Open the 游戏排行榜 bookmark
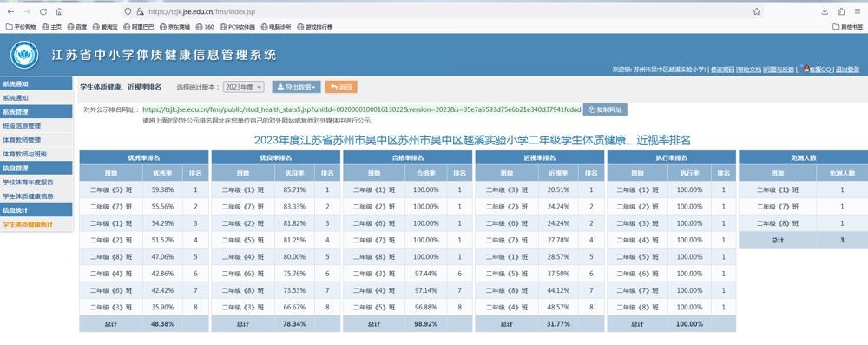This screenshot has width=868, height=345. click(x=315, y=26)
